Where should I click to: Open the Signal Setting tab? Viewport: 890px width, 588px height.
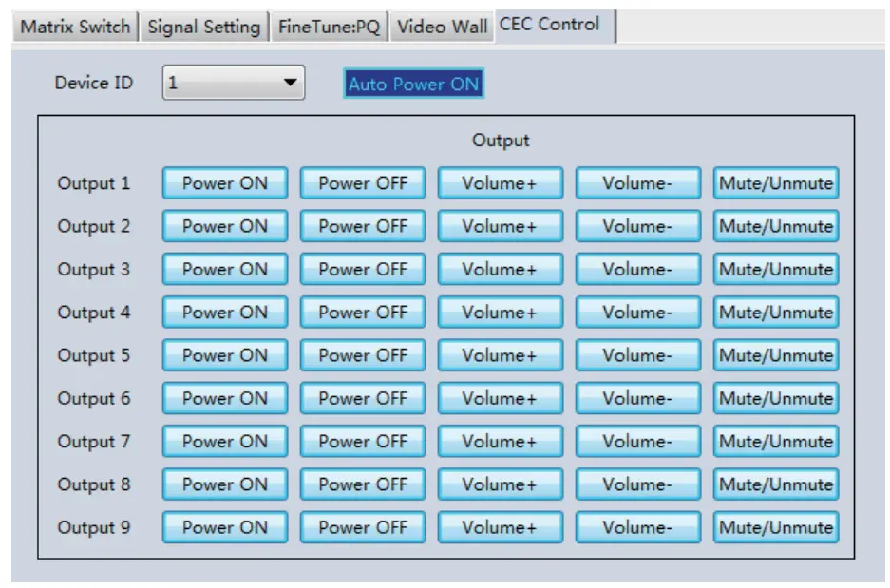(202, 28)
